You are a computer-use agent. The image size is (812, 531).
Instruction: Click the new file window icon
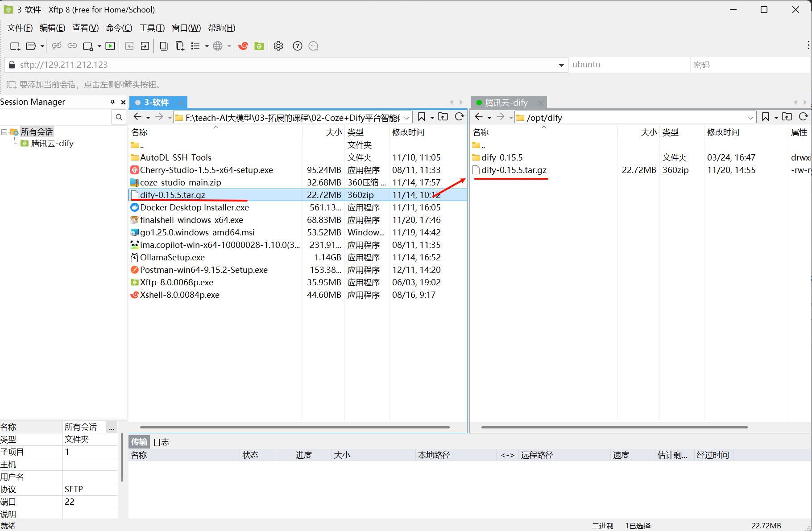point(180,46)
